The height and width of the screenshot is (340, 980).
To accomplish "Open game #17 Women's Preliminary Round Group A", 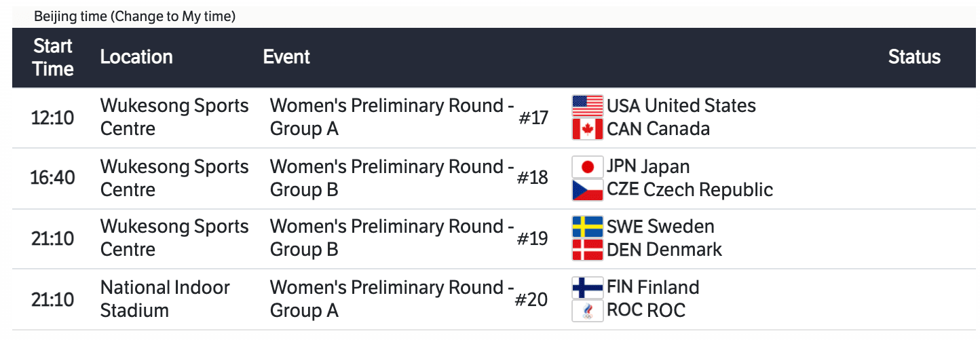I will [392, 117].
